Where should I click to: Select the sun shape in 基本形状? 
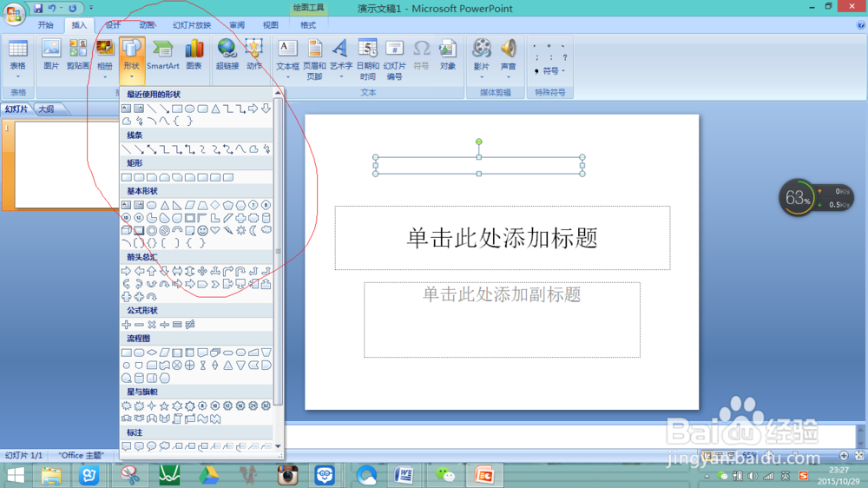tap(240, 230)
